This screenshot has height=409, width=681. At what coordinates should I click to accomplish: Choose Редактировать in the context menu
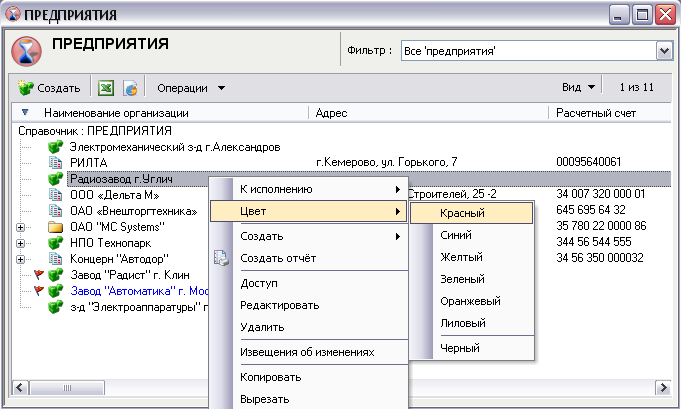280,305
